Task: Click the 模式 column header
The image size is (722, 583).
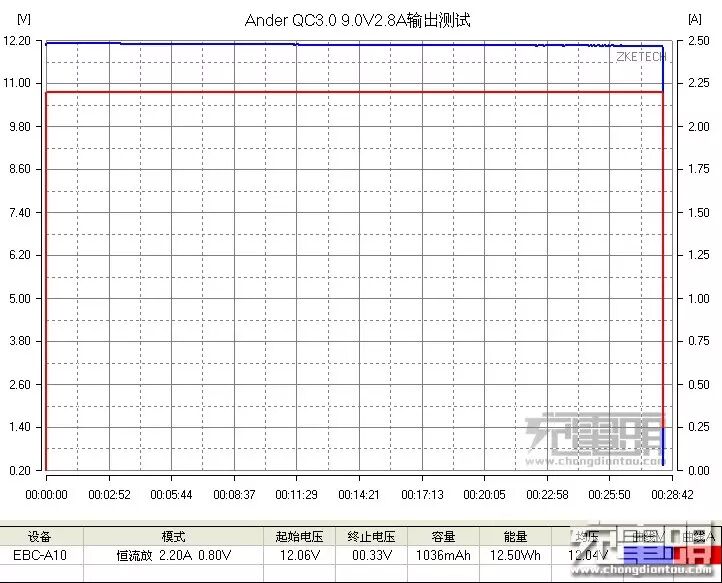Action: 173,536
